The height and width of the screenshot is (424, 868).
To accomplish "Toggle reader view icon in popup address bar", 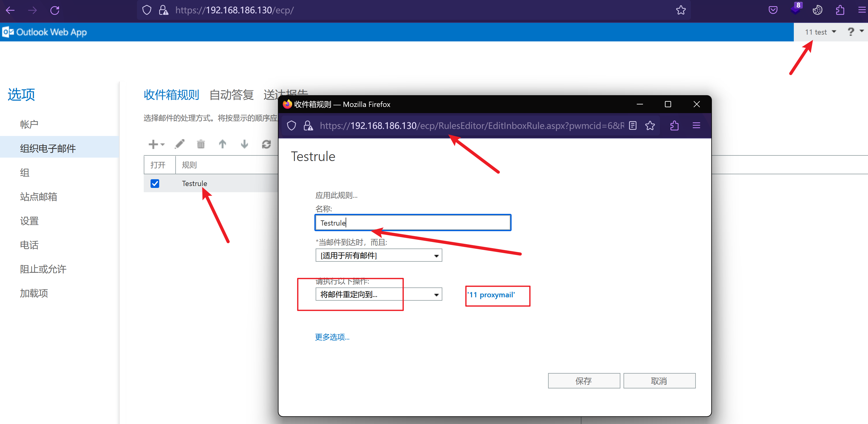I will [x=632, y=125].
